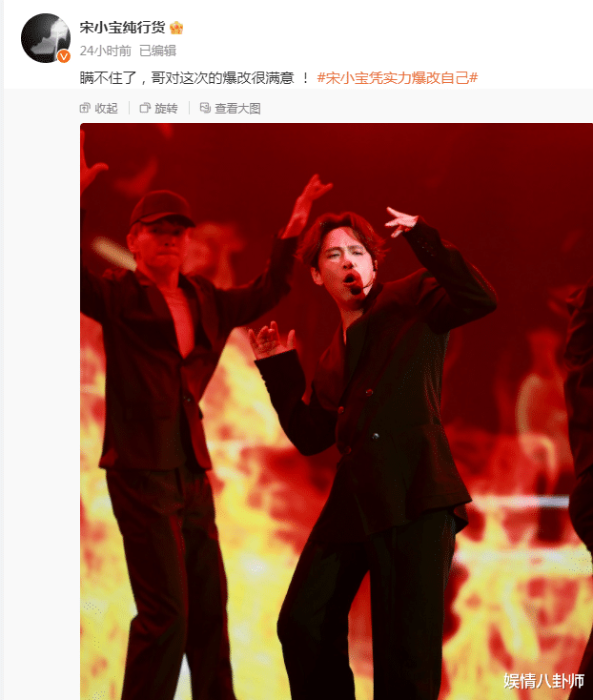This screenshot has width=593, height=700.
Task: Open hashtag #宋小宝凭实力爆改自己#
Action: (398, 78)
